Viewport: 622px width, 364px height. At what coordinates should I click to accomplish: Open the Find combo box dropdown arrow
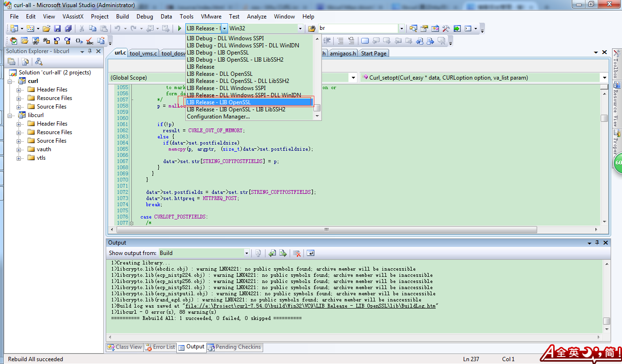pos(402,28)
